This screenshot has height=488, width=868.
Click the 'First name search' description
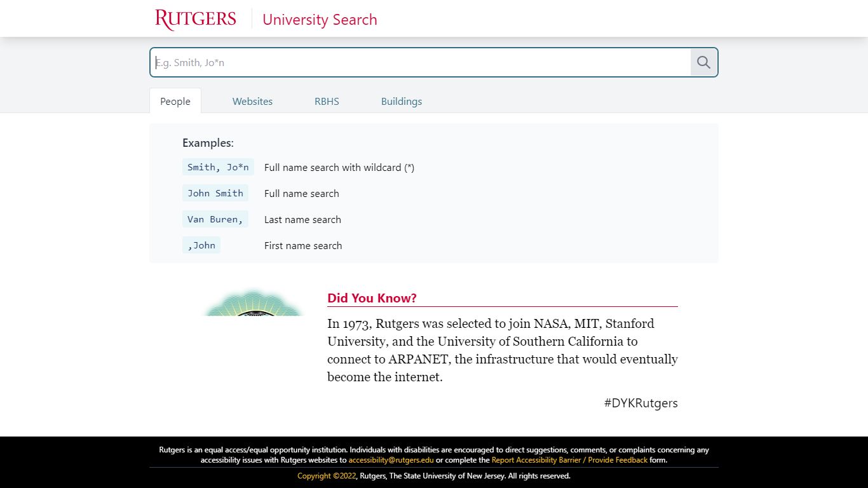pos(303,246)
